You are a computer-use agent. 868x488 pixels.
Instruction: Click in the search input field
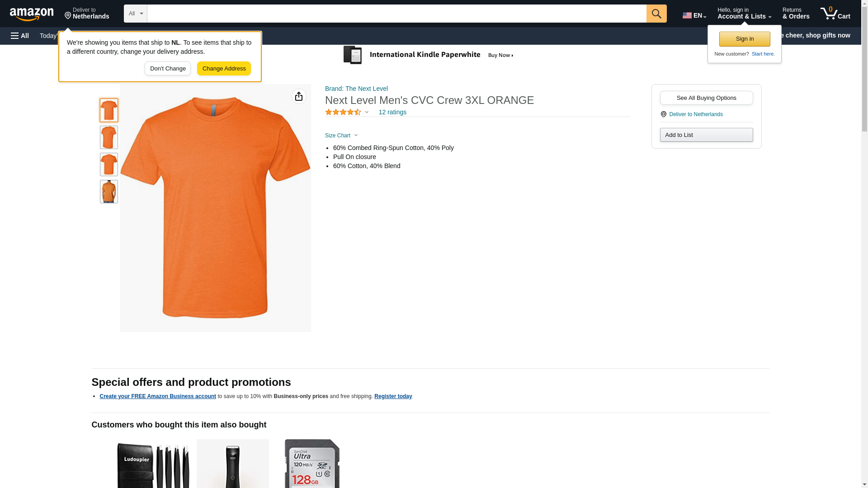pyautogui.click(x=396, y=14)
